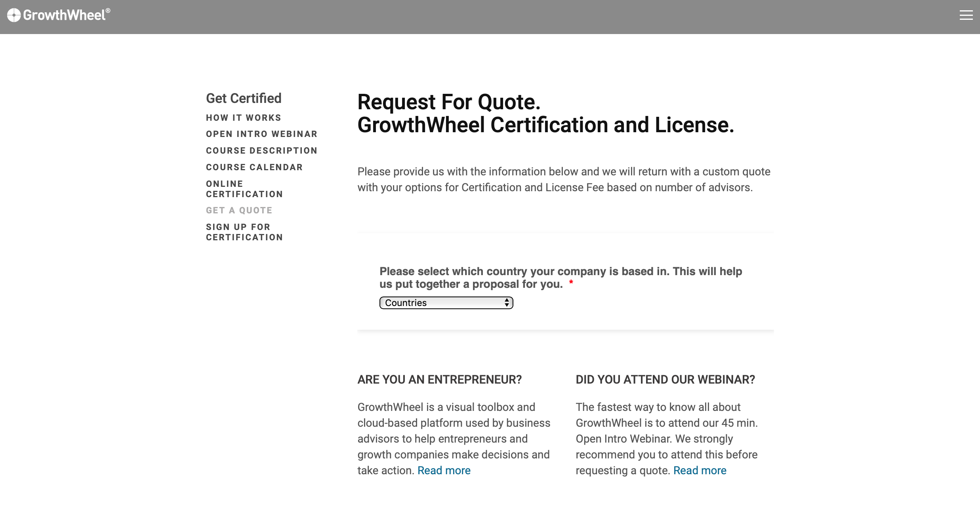
Task: Click the Get A Quote menu item
Action: click(239, 210)
